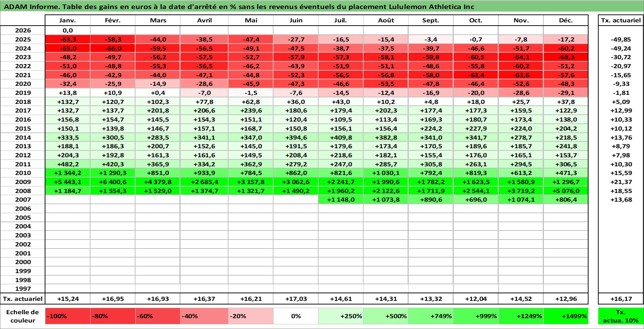Select the +12,96 December actuarial total
Image resolution: width=644 pixels, height=329 pixels.
(566, 299)
